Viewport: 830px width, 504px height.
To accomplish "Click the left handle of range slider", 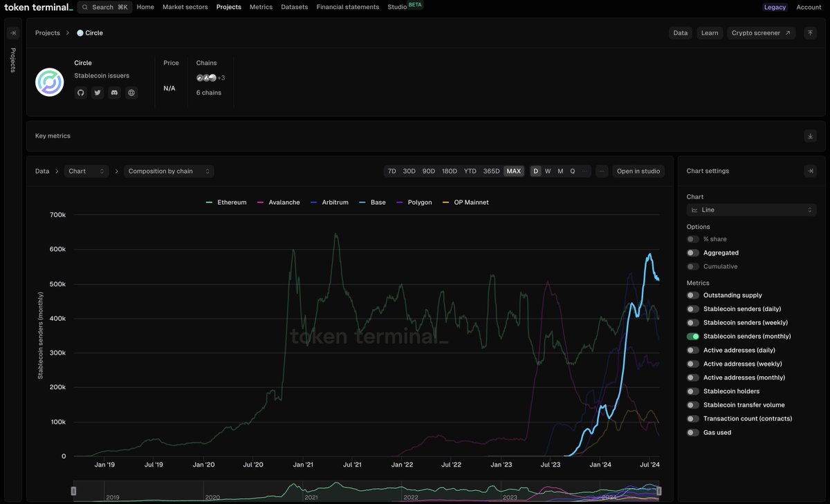I will [x=74, y=491].
